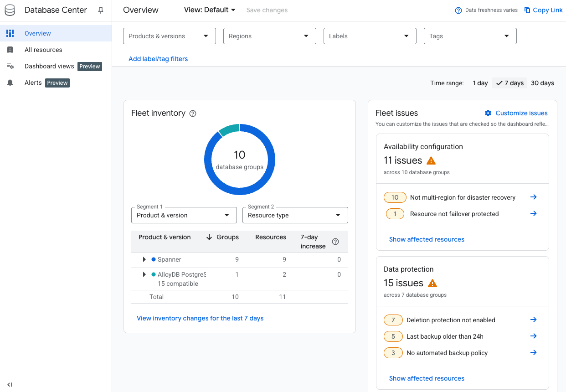Open the Segment 2 Resource type dropdown
566x392 pixels.
(295, 215)
